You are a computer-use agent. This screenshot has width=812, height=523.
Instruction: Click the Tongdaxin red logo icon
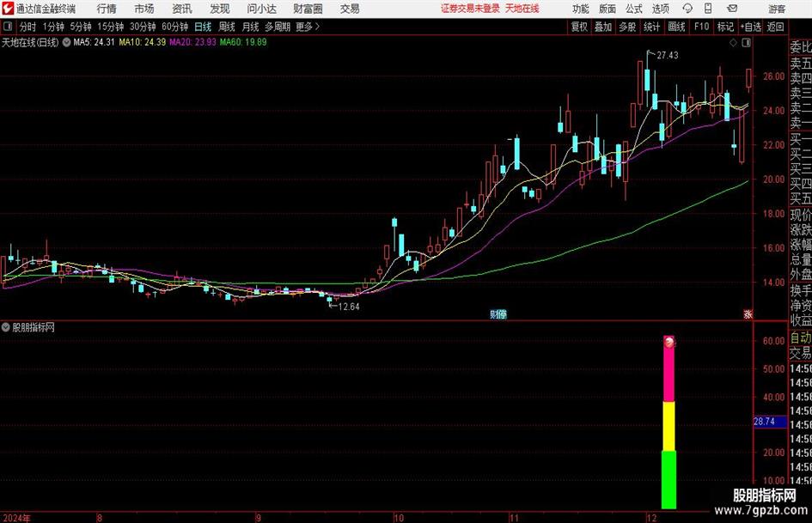point(8,9)
